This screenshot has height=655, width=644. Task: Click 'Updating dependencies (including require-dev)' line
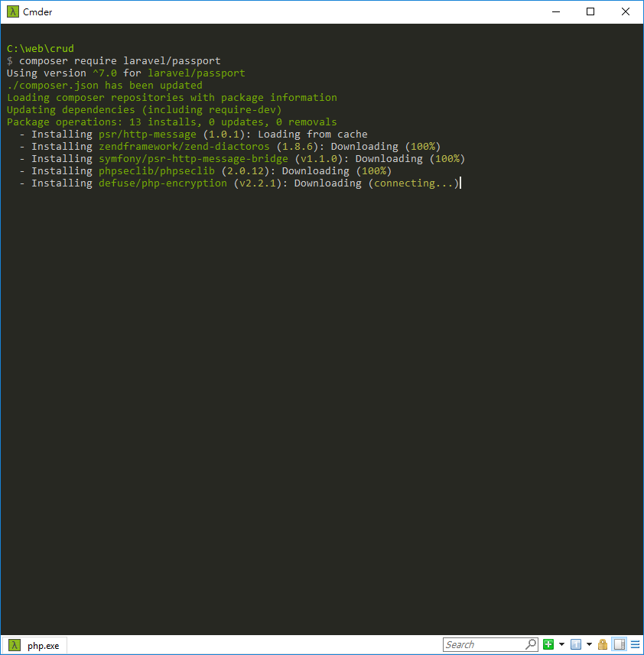click(x=145, y=110)
